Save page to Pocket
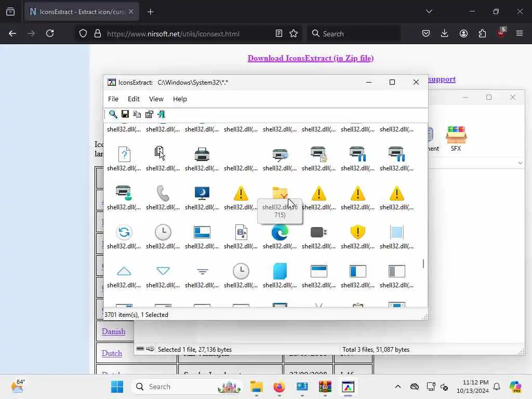The image size is (532, 399). [426, 33]
